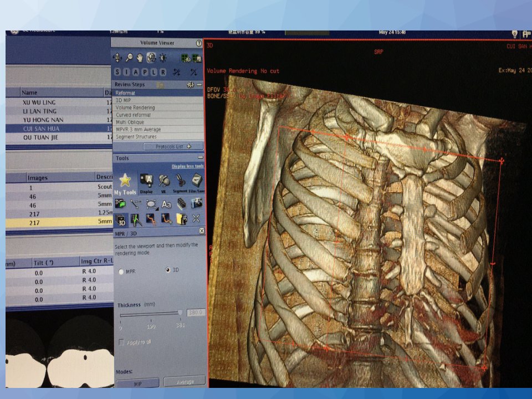Image resolution: width=532 pixels, height=399 pixels.
Task: Set Left view with L button
Action: tap(154, 72)
